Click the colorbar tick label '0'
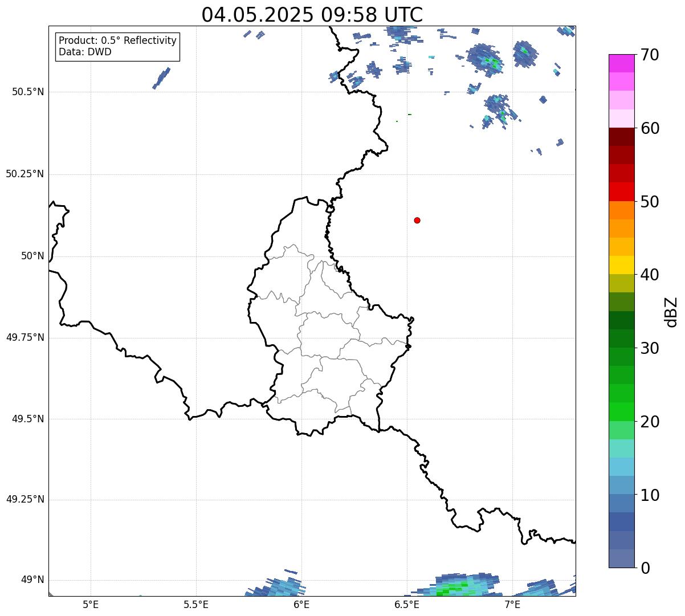This screenshot has width=685, height=616. (645, 568)
